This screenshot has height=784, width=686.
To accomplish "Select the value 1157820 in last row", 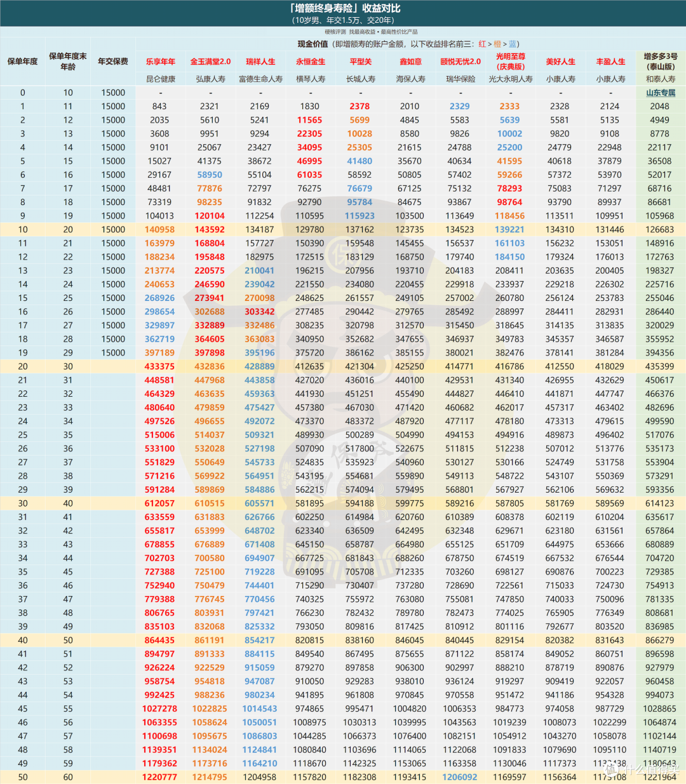I will [x=310, y=777].
